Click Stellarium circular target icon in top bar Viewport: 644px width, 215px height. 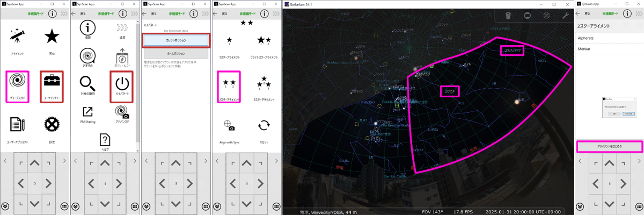coord(546,16)
